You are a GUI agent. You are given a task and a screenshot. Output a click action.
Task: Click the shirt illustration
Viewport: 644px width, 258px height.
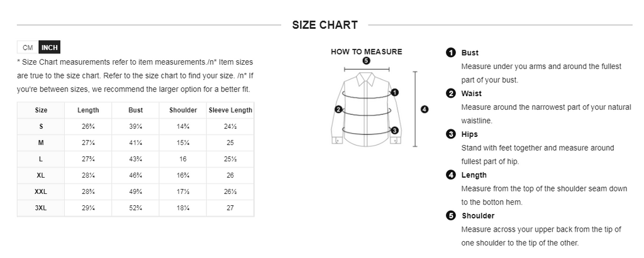(367, 109)
